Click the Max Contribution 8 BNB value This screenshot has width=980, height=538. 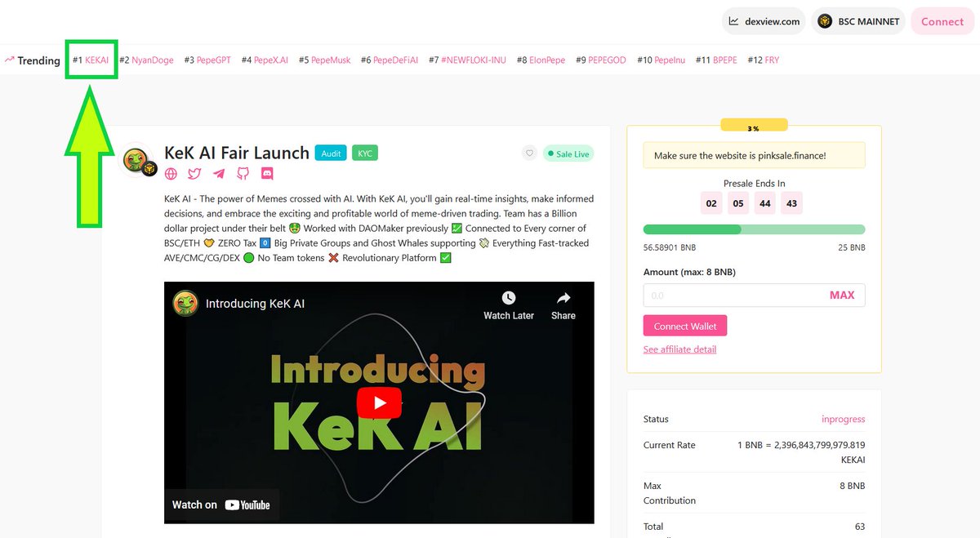point(852,486)
